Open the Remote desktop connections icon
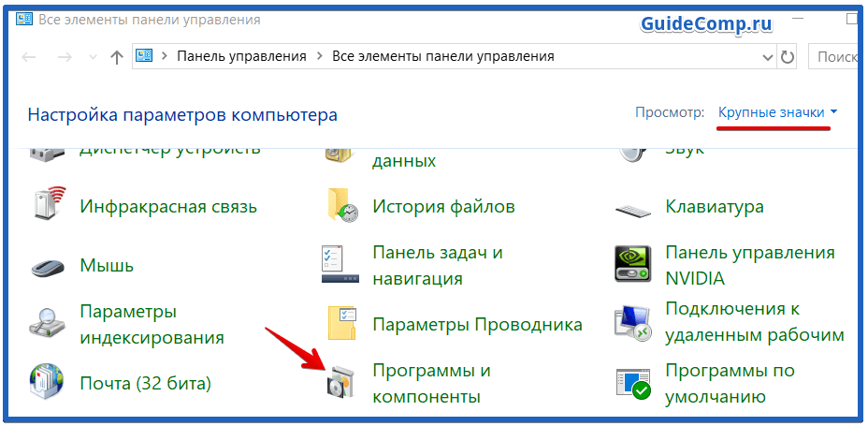This screenshot has height=426, width=868. pos(632,324)
